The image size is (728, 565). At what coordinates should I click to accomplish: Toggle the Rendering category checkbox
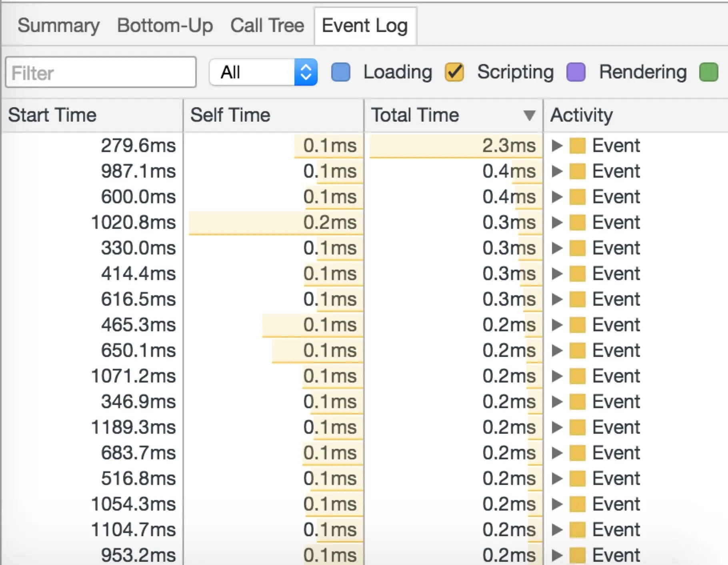tap(576, 72)
